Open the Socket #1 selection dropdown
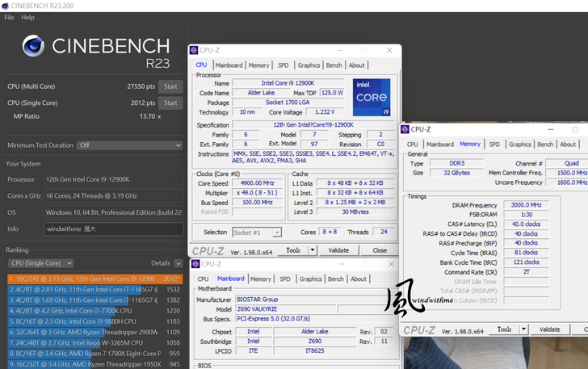Image resolution: width=588 pixels, height=369 pixels. click(x=256, y=232)
